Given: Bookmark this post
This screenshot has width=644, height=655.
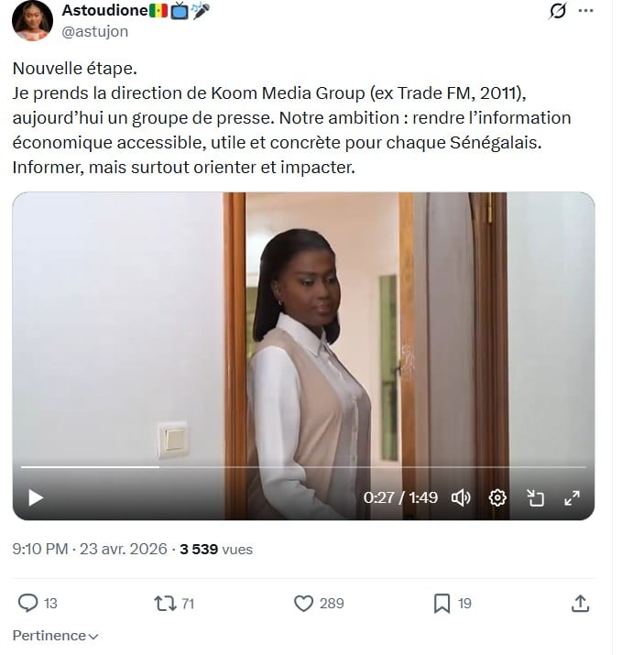Looking at the screenshot, I should (x=442, y=603).
